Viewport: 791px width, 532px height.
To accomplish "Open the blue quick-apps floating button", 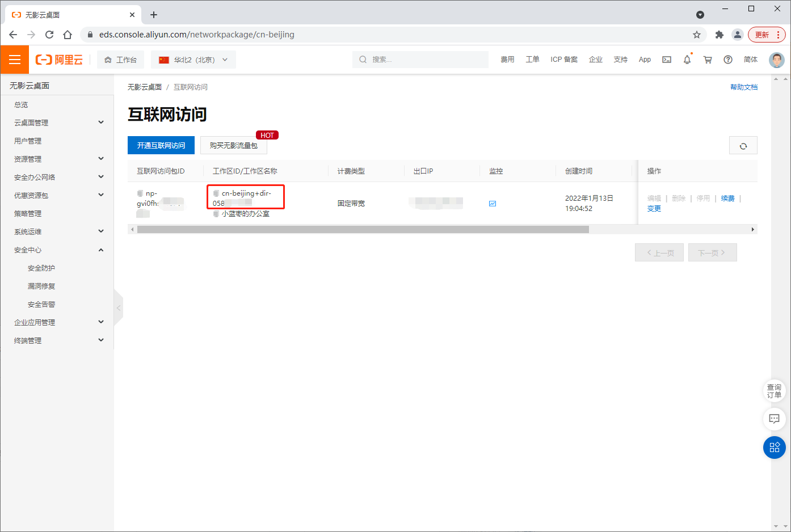I will pyautogui.click(x=774, y=447).
